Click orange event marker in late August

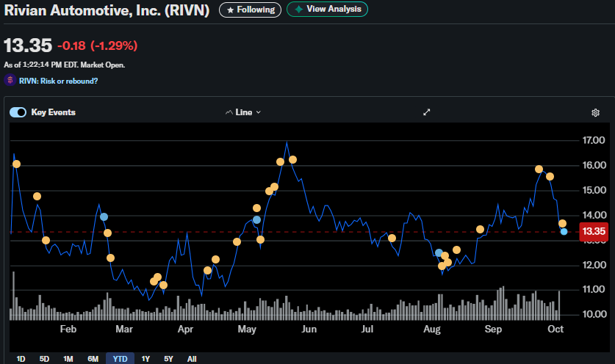480,229
